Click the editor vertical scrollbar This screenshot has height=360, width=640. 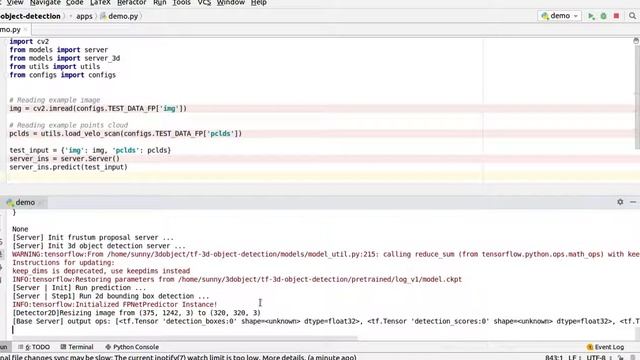pos(637,97)
